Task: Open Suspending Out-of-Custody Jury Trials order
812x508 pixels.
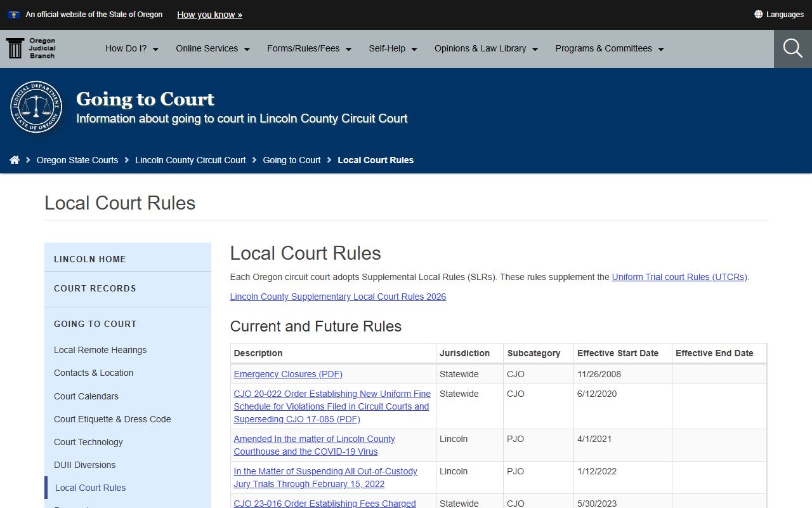Action: tap(325, 478)
